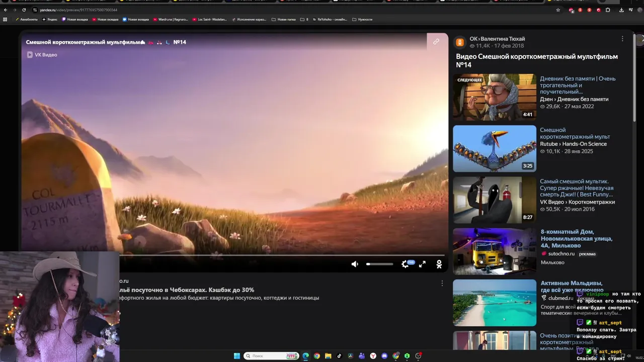The width and height of the screenshot is (644, 362).
Task: Open Microsoft Teams from the taskbar
Action: pyautogui.click(x=362, y=356)
